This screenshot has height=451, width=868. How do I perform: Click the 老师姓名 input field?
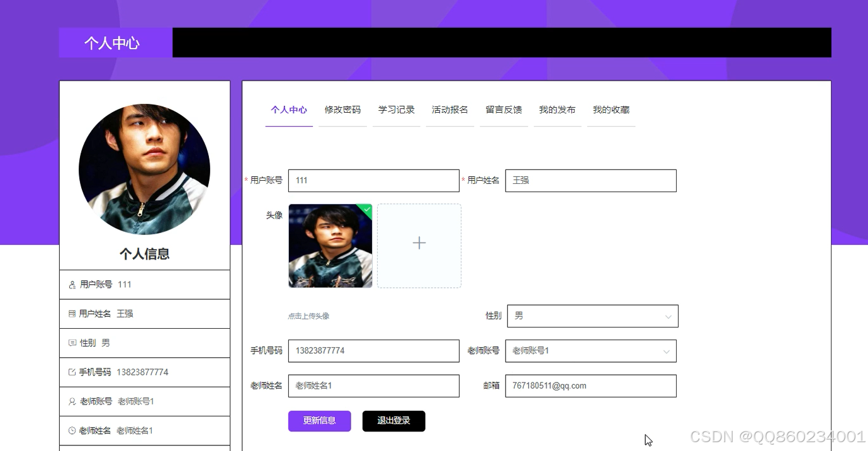(374, 386)
